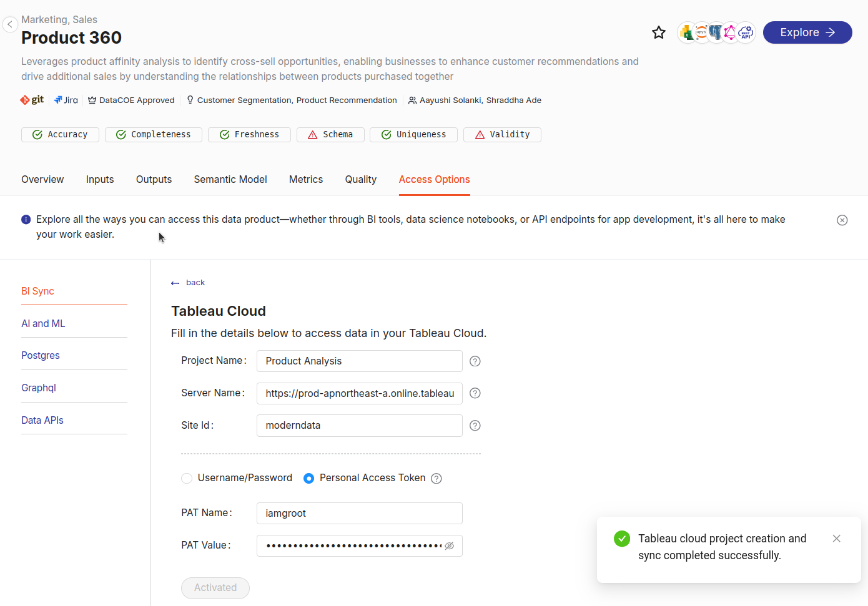Select Data APIs in the sidebar
868x606 pixels.
(x=42, y=421)
